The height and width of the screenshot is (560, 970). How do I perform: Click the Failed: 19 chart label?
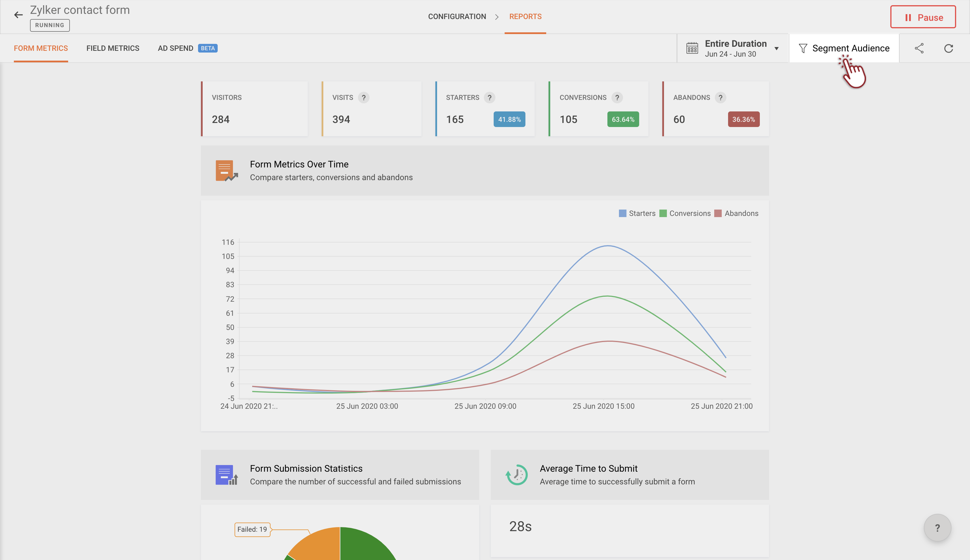coord(252,529)
